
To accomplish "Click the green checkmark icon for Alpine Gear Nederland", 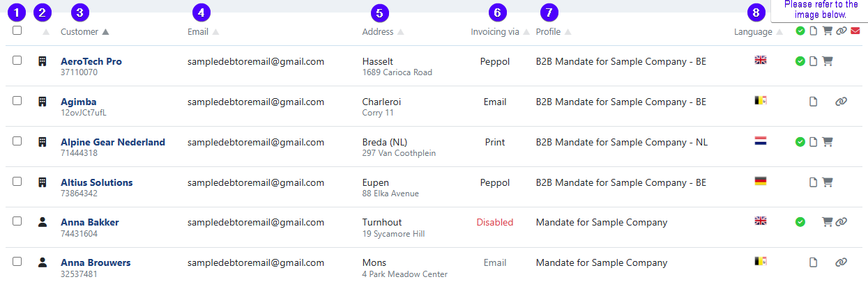I will coord(800,142).
